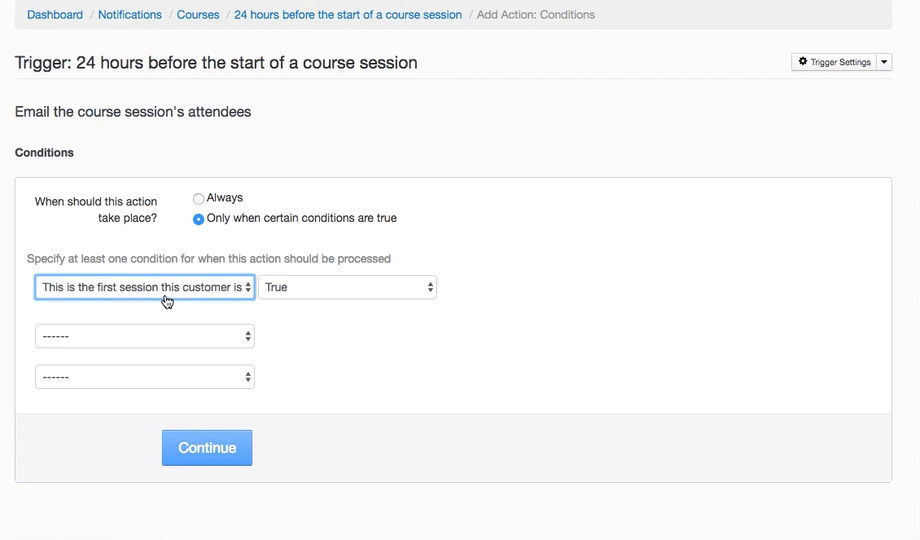Go to Dashboard breadcrumb

coord(55,15)
